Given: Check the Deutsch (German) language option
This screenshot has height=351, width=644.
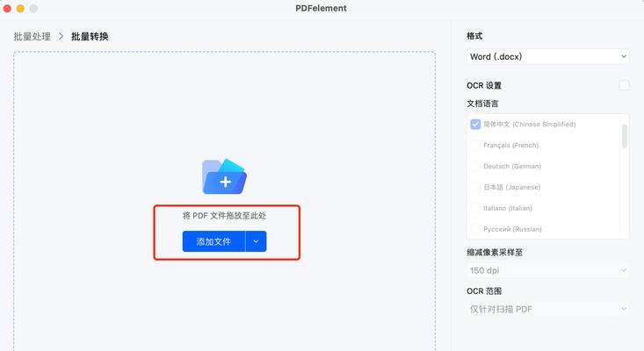Looking at the screenshot, I should point(475,166).
